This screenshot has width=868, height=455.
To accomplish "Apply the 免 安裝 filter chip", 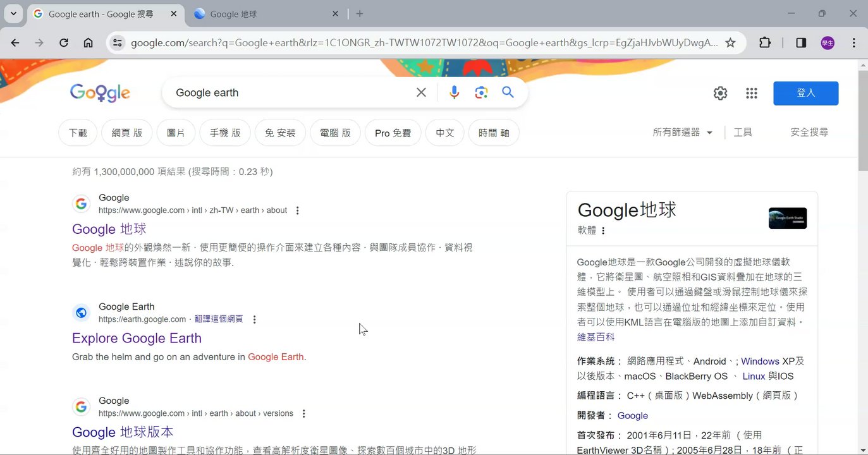I will (280, 133).
